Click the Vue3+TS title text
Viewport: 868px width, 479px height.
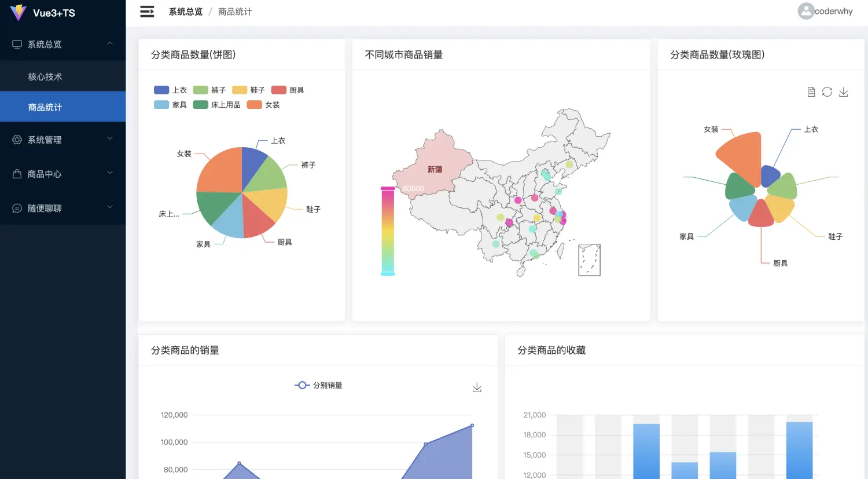pyautogui.click(x=54, y=13)
